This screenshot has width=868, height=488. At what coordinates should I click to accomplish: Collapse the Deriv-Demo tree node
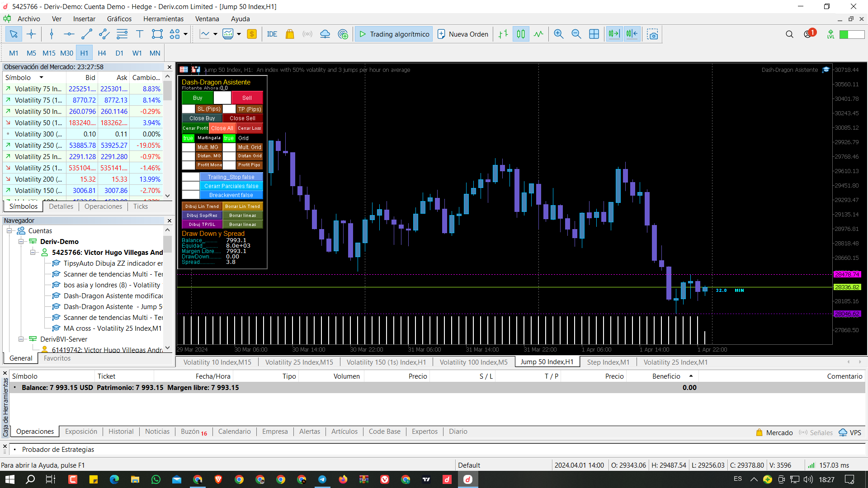(21, 242)
